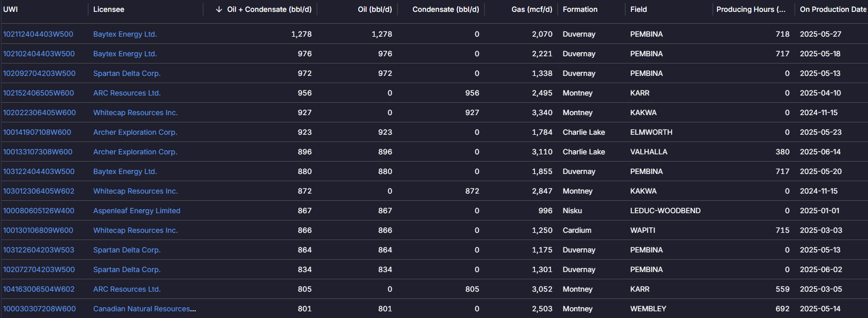Open well link 100080605126W400
868x318 pixels.
coord(39,211)
